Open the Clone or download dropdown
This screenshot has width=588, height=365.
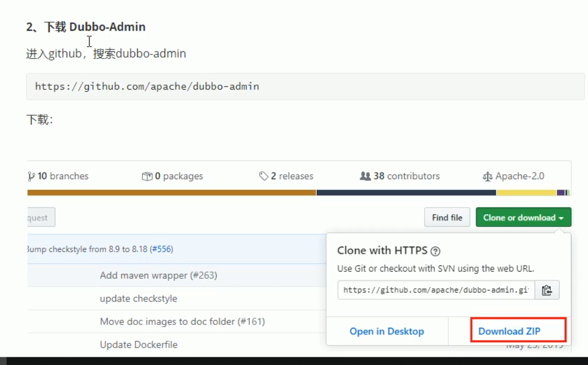click(x=524, y=218)
